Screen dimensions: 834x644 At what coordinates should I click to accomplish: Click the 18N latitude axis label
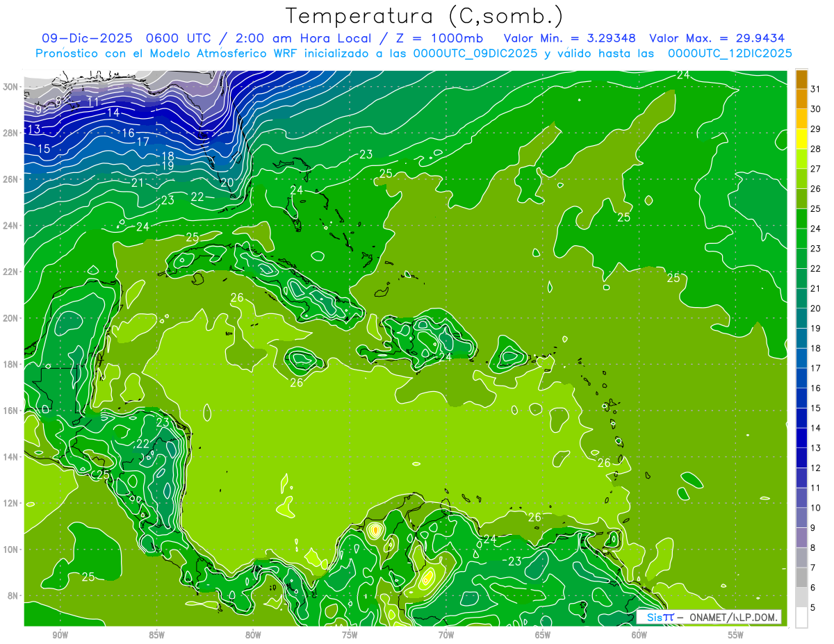pyautogui.click(x=12, y=364)
